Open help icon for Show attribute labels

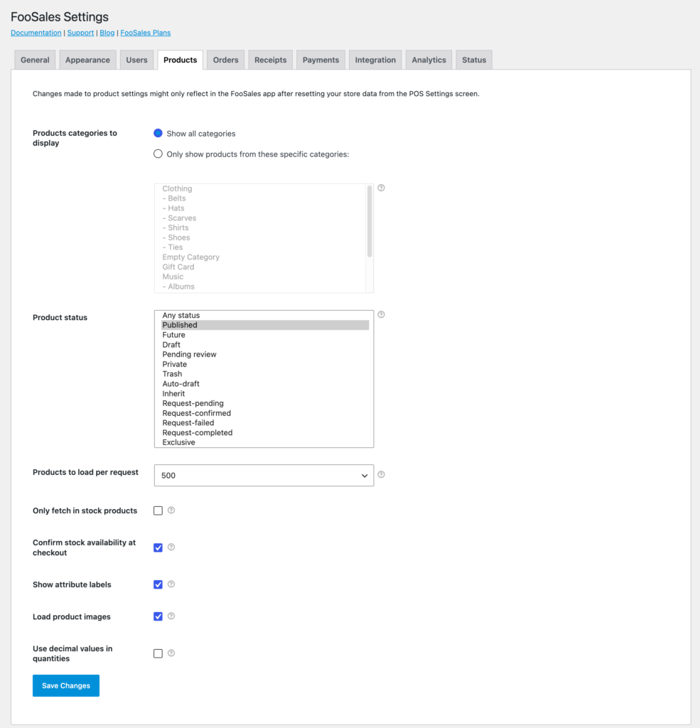point(171,584)
